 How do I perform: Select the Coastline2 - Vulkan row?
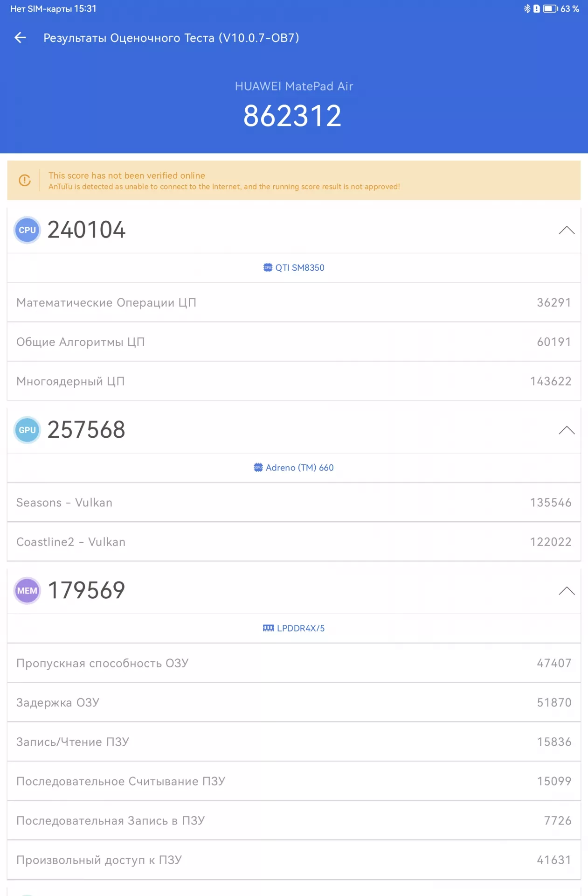pos(294,541)
